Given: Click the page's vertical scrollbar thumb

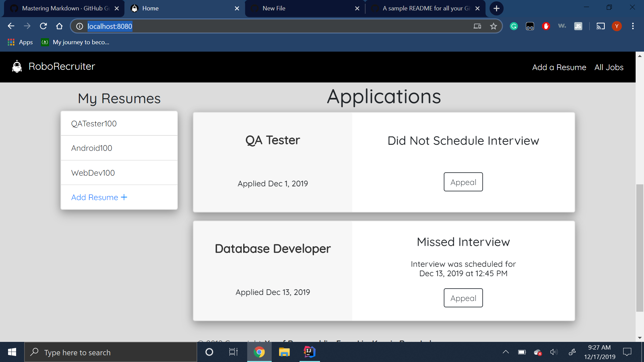Looking at the screenshot, I should [640, 248].
